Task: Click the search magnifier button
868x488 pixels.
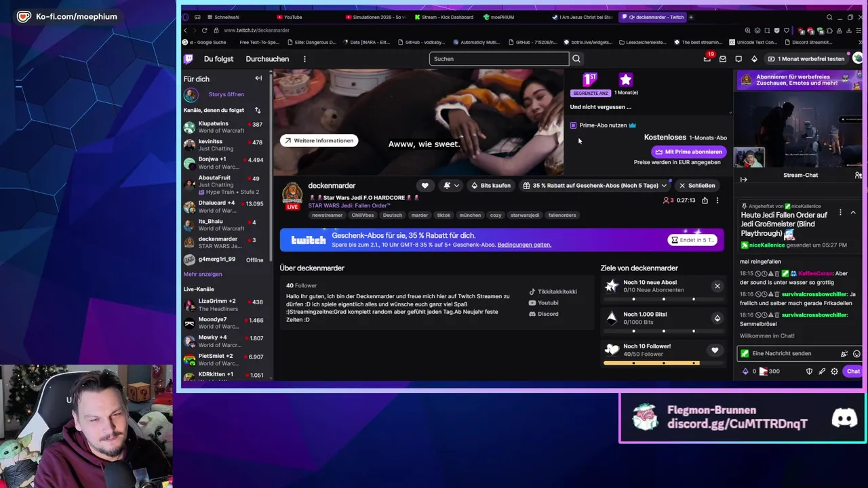Action: 576,59
